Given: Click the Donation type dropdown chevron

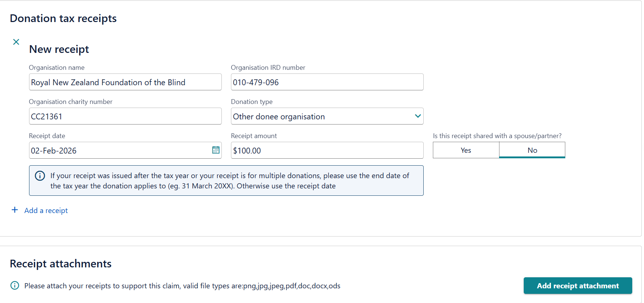Looking at the screenshot, I should (417, 116).
